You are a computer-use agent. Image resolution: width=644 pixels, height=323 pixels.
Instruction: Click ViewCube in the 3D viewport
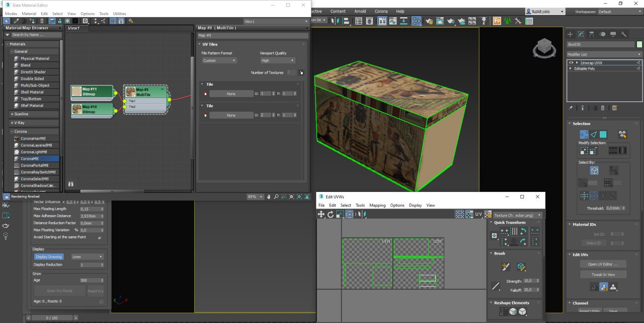[544, 48]
